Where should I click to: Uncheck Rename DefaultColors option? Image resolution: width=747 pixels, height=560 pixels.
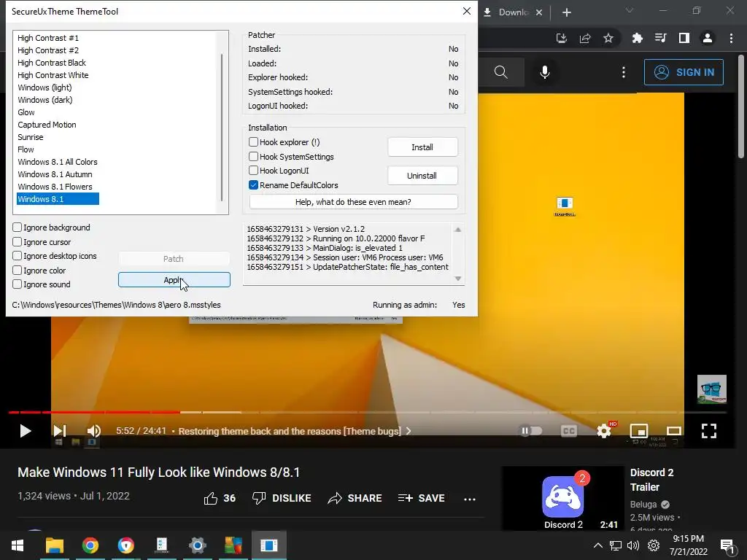(253, 184)
